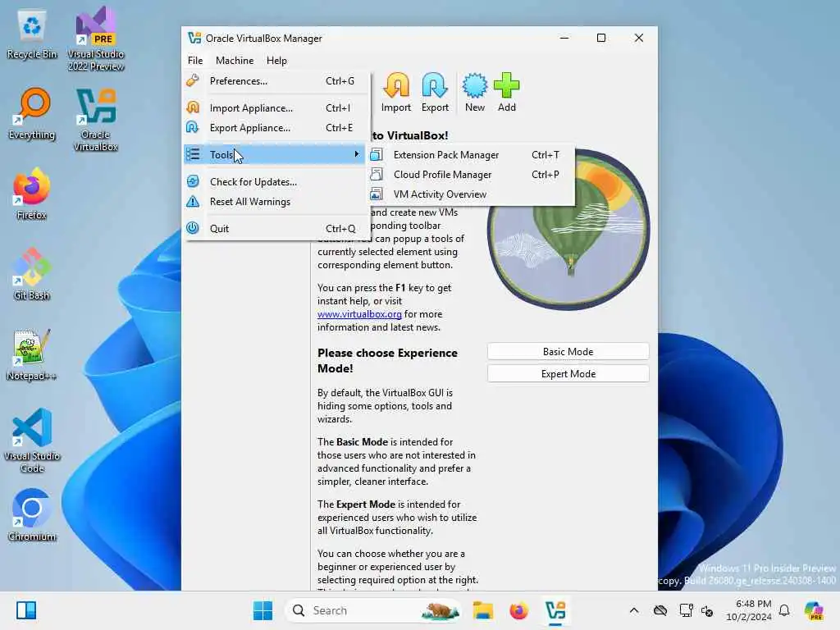Open the www.virtualbox.org link
The image size is (840, 630).
[x=359, y=314]
